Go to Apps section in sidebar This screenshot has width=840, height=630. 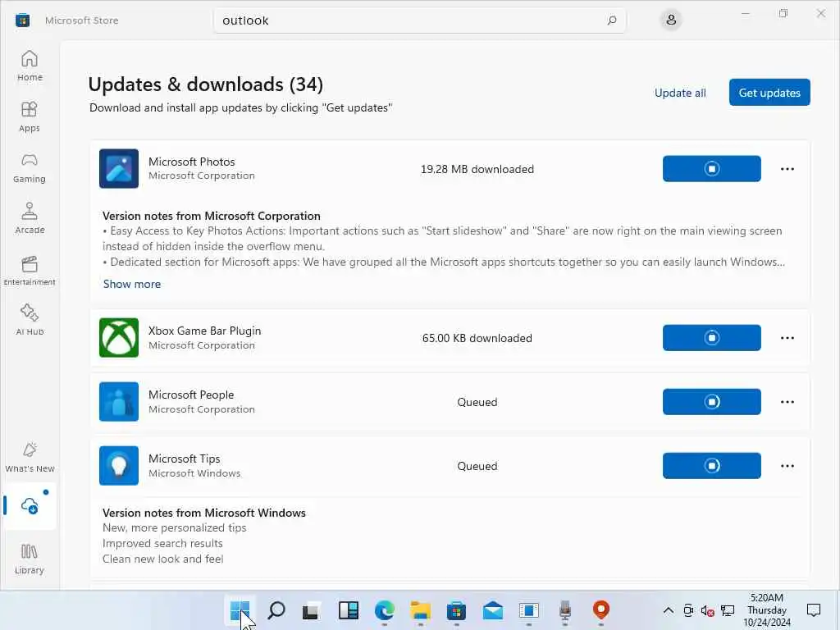30,116
